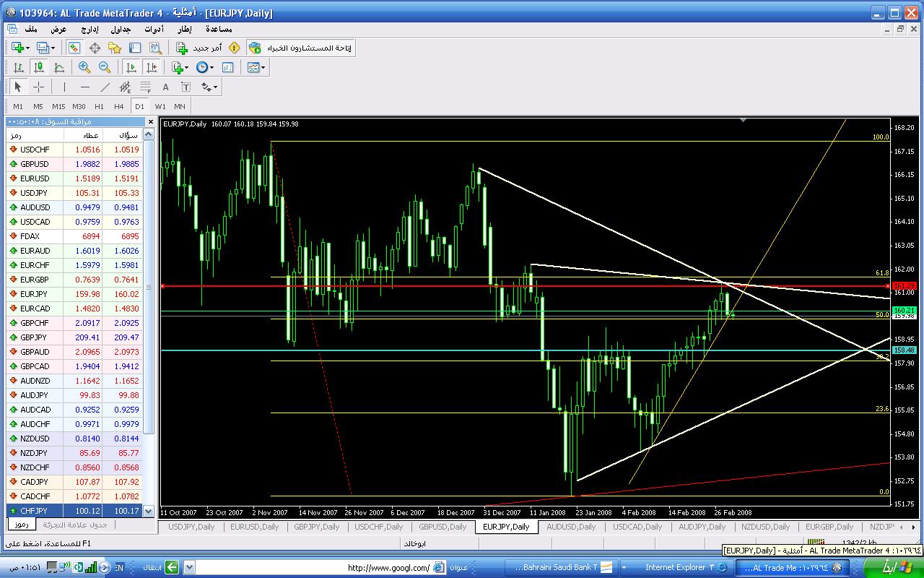Switch chart to Line Chart mode

(x=59, y=67)
